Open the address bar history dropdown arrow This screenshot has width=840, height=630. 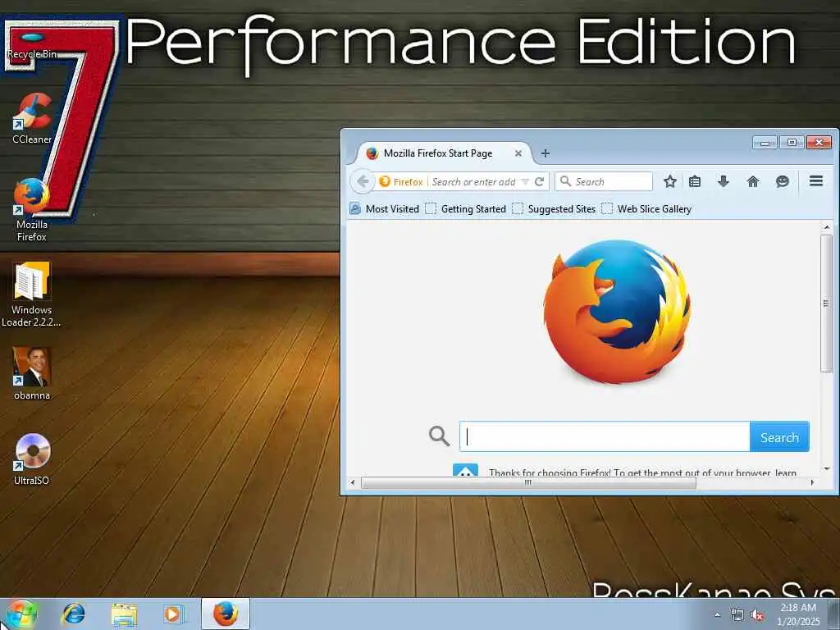click(x=525, y=181)
